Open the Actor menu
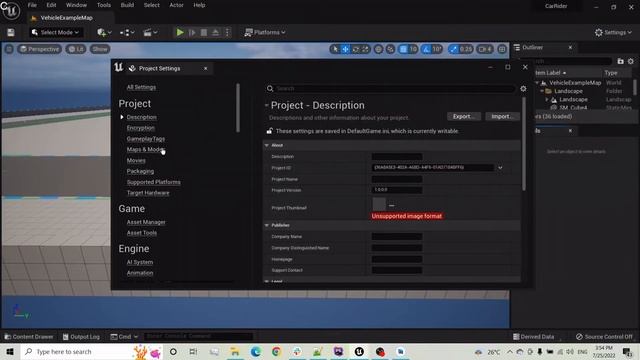Screen dimensions: 640x360 (x=176, y=5)
